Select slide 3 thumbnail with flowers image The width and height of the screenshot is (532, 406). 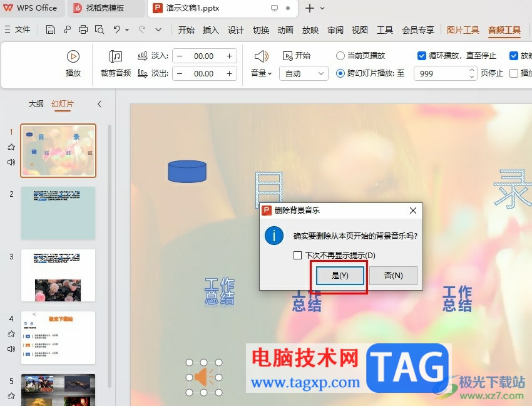point(58,275)
